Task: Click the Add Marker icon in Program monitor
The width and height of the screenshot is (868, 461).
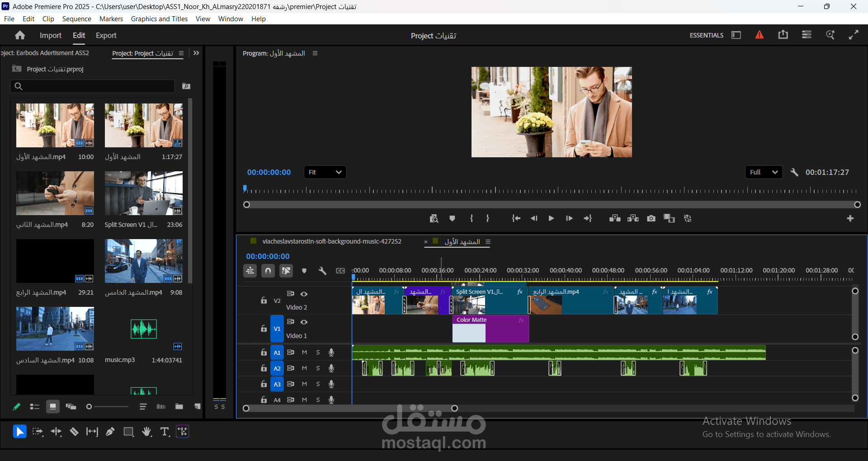Action: tap(452, 218)
